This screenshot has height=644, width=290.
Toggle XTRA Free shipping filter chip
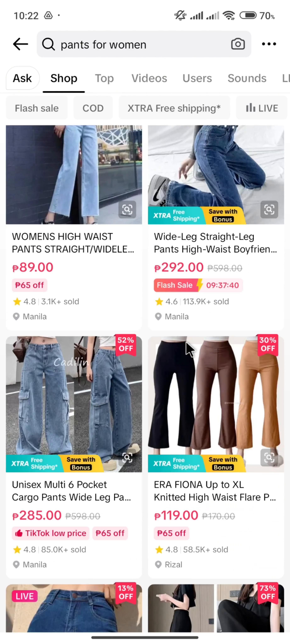pos(174,108)
